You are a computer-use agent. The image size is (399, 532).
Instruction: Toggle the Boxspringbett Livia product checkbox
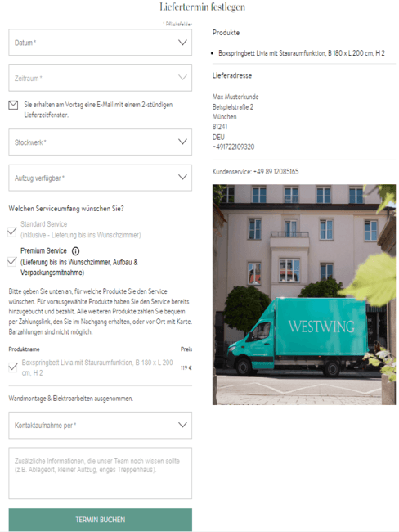point(13,367)
